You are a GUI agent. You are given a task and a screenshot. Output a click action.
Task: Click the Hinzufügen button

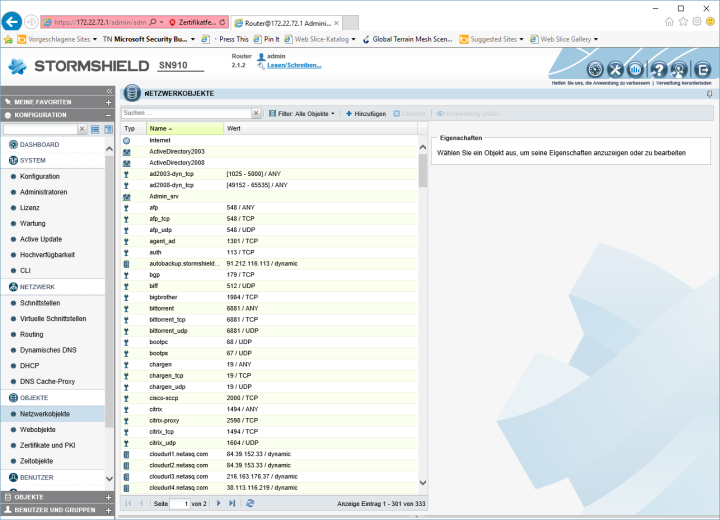(366, 114)
